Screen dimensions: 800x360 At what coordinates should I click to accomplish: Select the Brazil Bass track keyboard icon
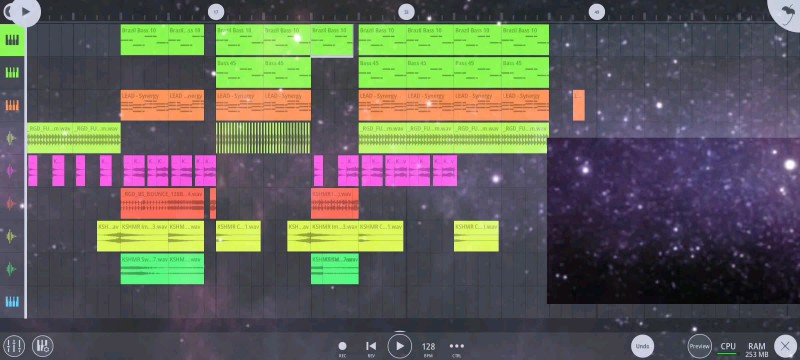(x=12, y=40)
